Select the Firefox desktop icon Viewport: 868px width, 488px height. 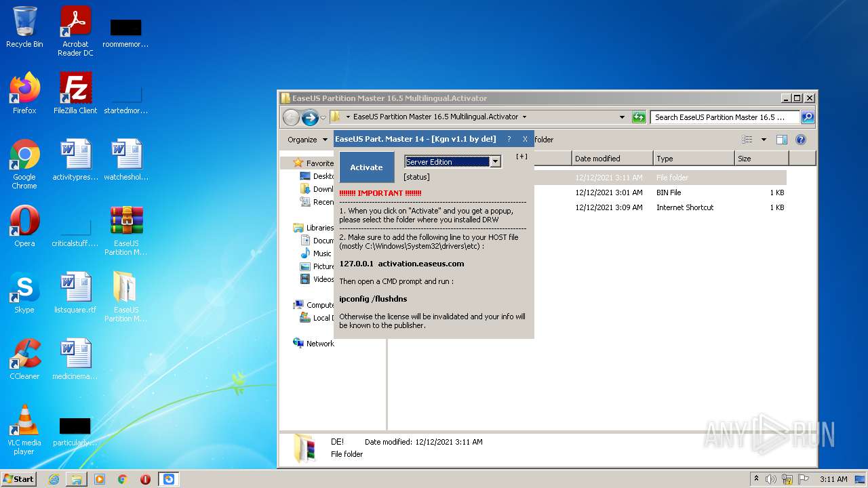tap(24, 94)
